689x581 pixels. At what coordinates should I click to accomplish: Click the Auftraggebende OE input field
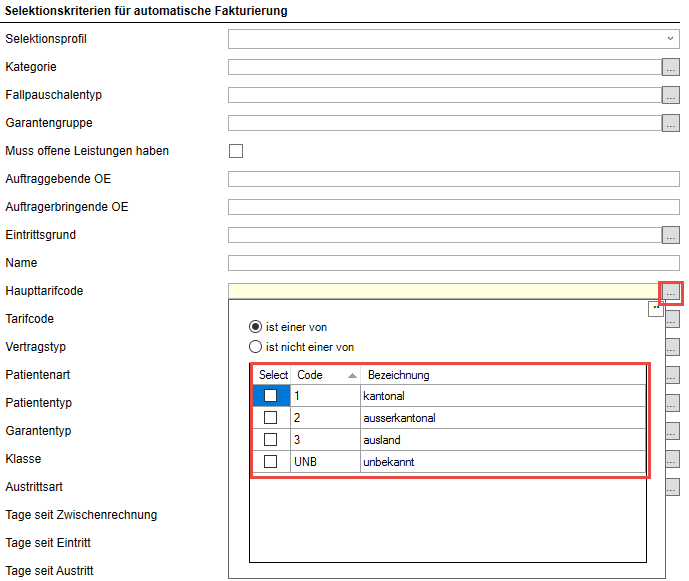pyautogui.click(x=453, y=179)
